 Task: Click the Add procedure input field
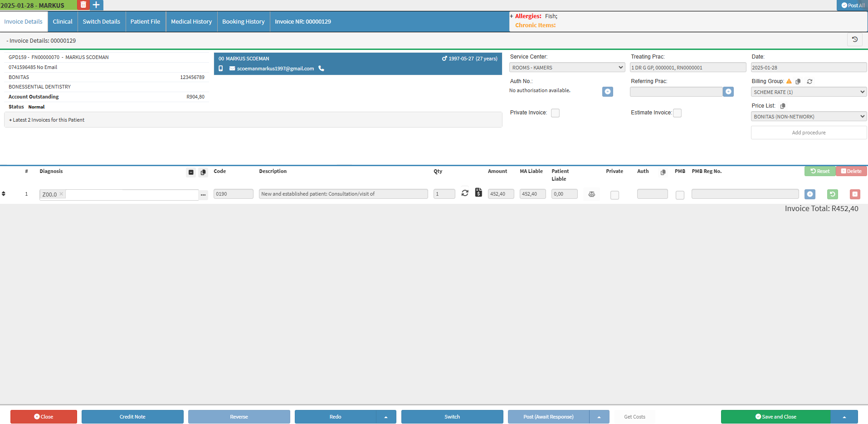(809, 133)
